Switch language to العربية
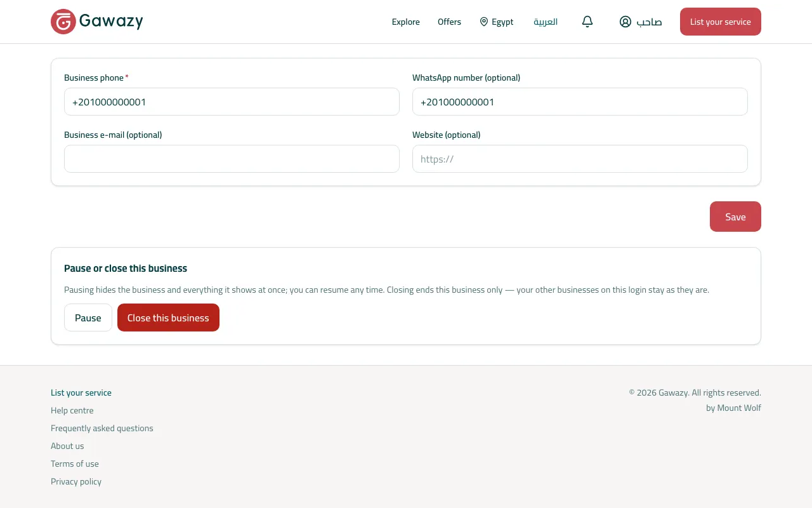This screenshot has height=508, width=812. (x=546, y=22)
